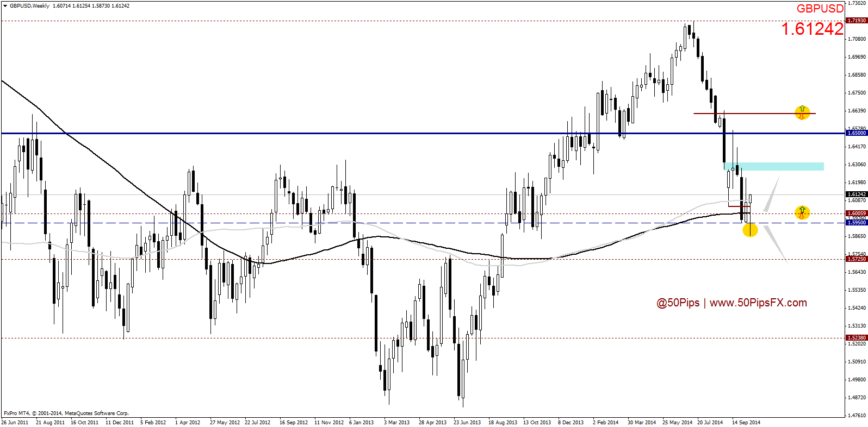Select the plain yellow circle below latest candle
The width and height of the screenshot is (868, 427).
click(x=750, y=230)
